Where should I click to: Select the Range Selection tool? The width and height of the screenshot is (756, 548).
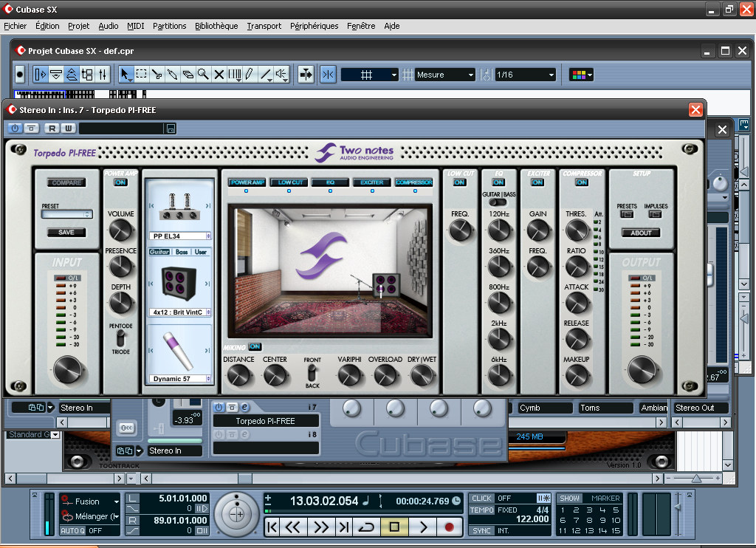[141, 75]
